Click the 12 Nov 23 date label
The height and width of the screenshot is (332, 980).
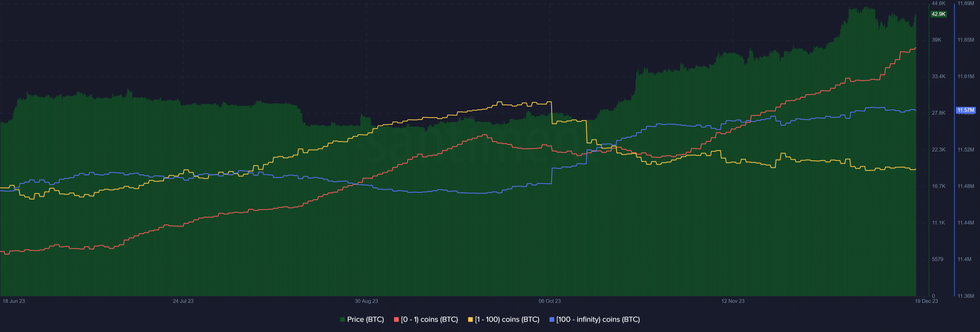coord(733,301)
